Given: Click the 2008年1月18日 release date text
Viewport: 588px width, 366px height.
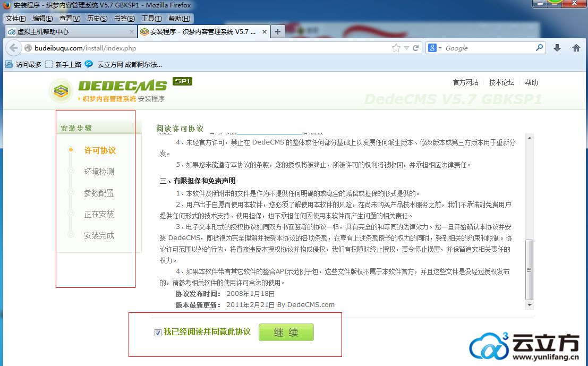Looking at the screenshot, I should click(x=251, y=294).
